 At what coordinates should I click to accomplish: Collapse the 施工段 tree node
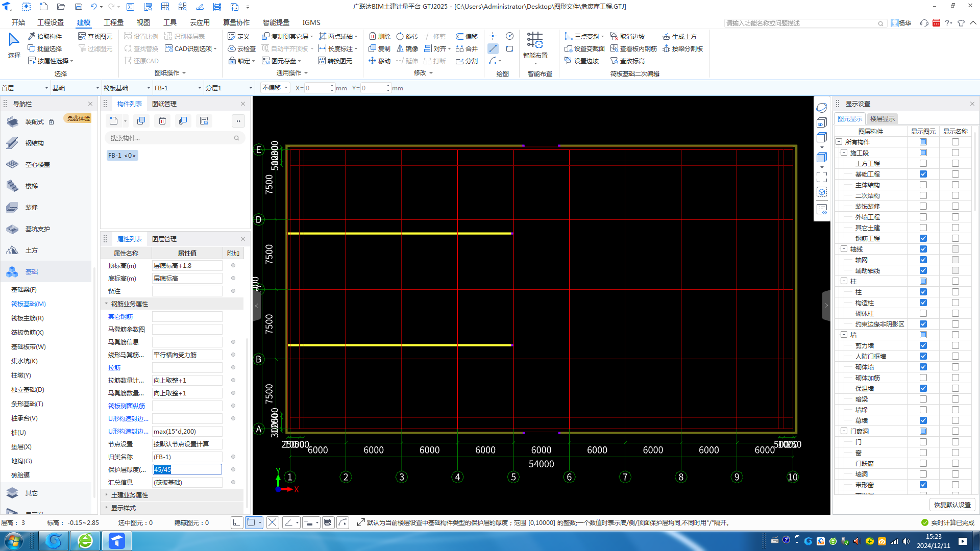coord(844,153)
